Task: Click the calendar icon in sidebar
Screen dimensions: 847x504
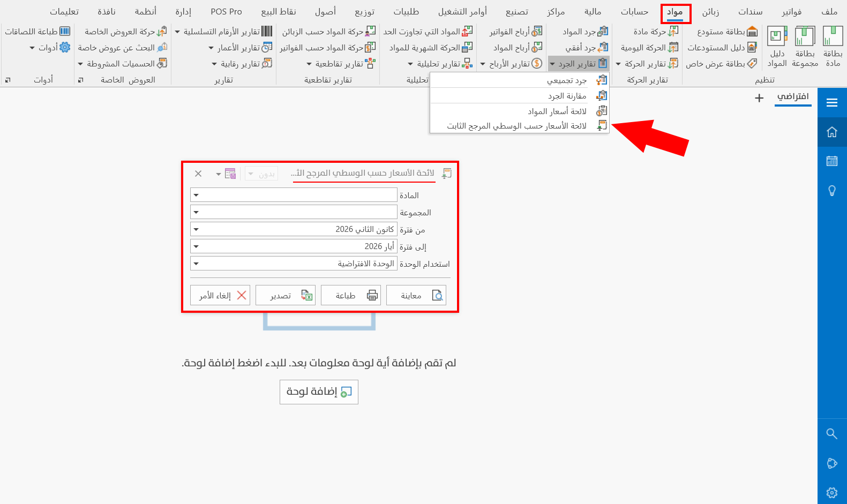Action: tap(832, 161)
